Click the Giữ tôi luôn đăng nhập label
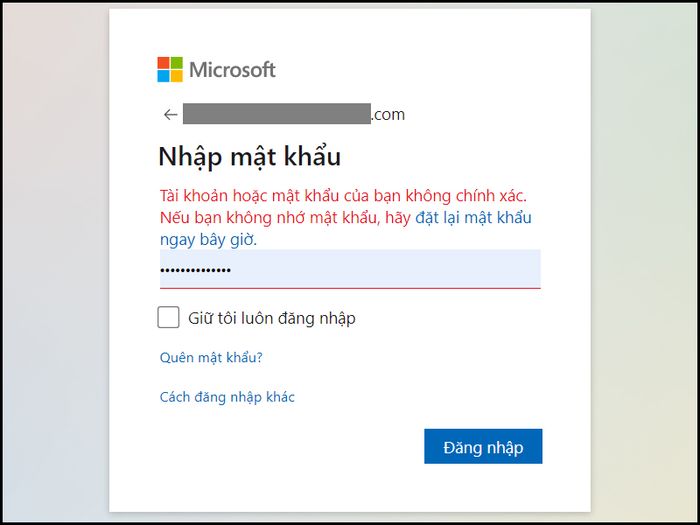Viewport: 700px width, 525px height. (x=272, y=318)
